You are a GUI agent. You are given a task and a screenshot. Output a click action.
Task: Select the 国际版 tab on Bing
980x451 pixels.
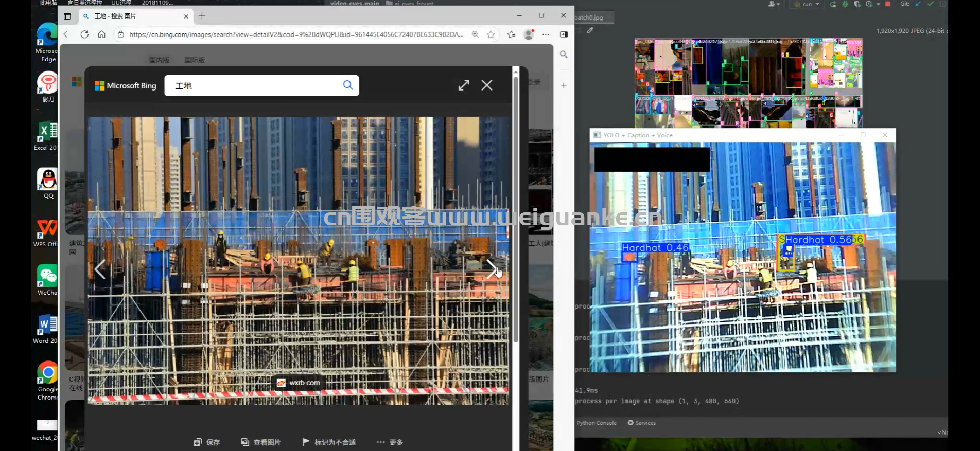pyautogui.click(x=195, y=60)
